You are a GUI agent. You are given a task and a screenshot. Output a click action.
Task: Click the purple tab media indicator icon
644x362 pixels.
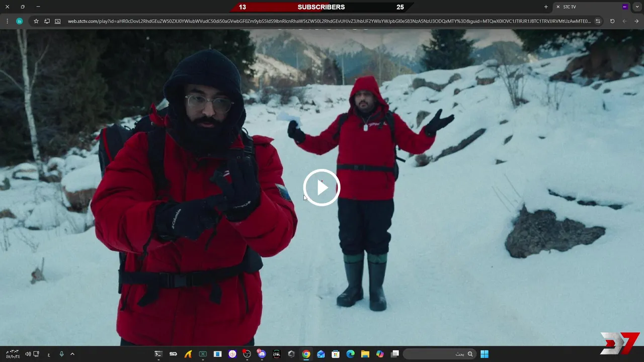coord(625,7)
